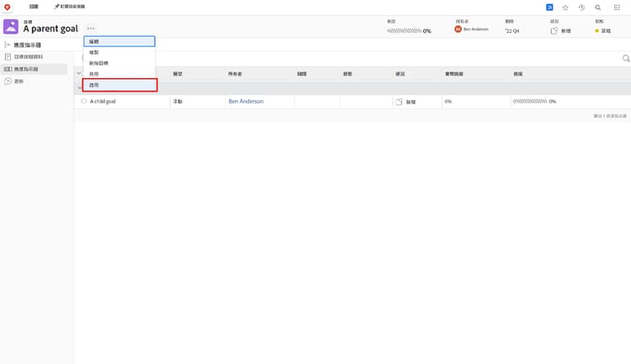
Task: Tick the A child goal checkbox
Action: pos(83,102)
